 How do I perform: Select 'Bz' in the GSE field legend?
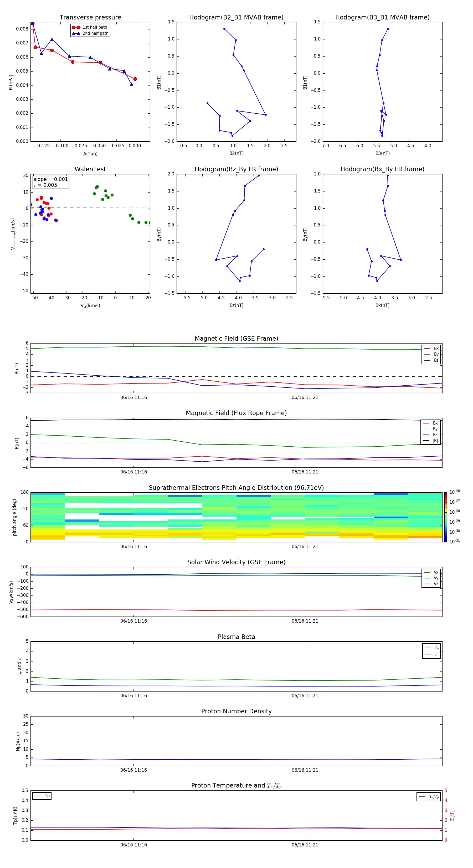pyautogui.click(x=431, y=360)
